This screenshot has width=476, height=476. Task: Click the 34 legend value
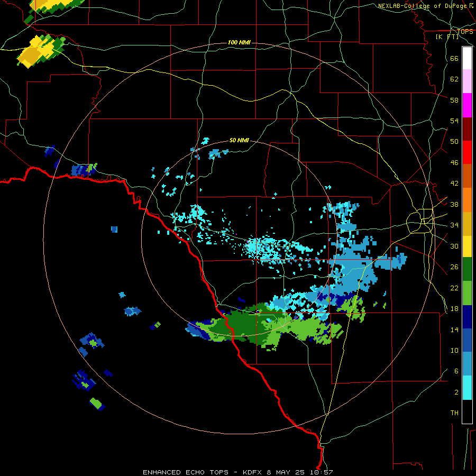click(x=454, y=225)
